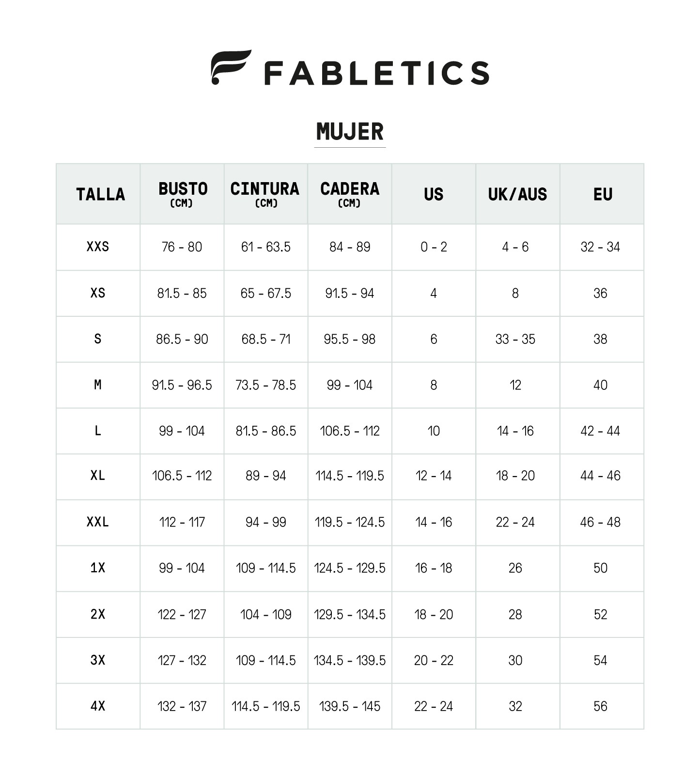Image resolution: width=700 pixels, height=775 pixels.
Task: Click the 139.5 - 145 hip cell
Action: click(x=350, y=706)
